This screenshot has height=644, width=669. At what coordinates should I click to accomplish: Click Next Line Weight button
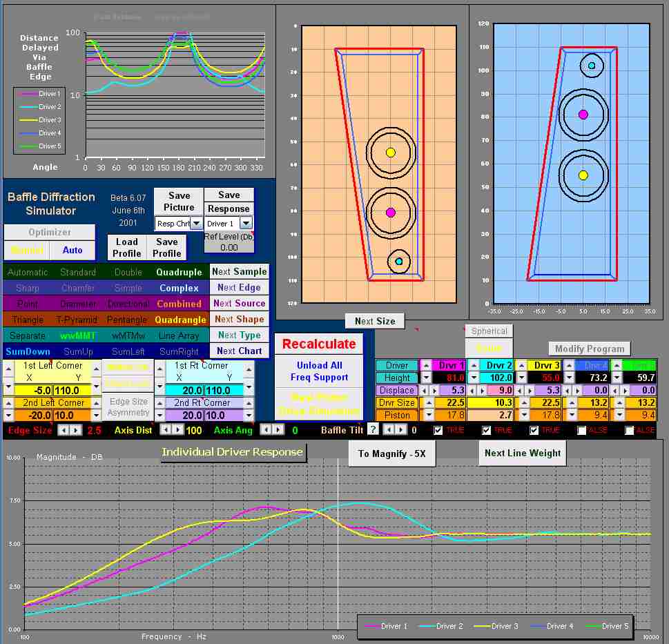coord(523,453)
